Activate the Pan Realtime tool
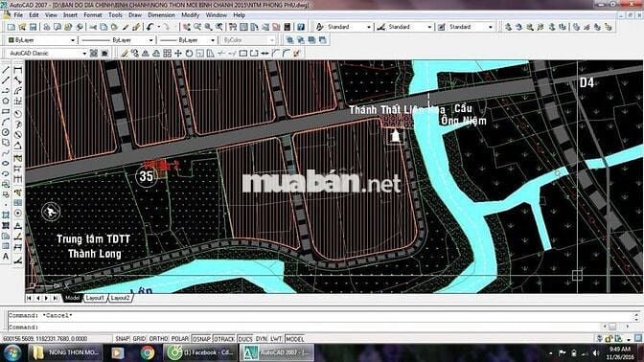The height and width of the screenshot is (362, 644). click(187, 27)
